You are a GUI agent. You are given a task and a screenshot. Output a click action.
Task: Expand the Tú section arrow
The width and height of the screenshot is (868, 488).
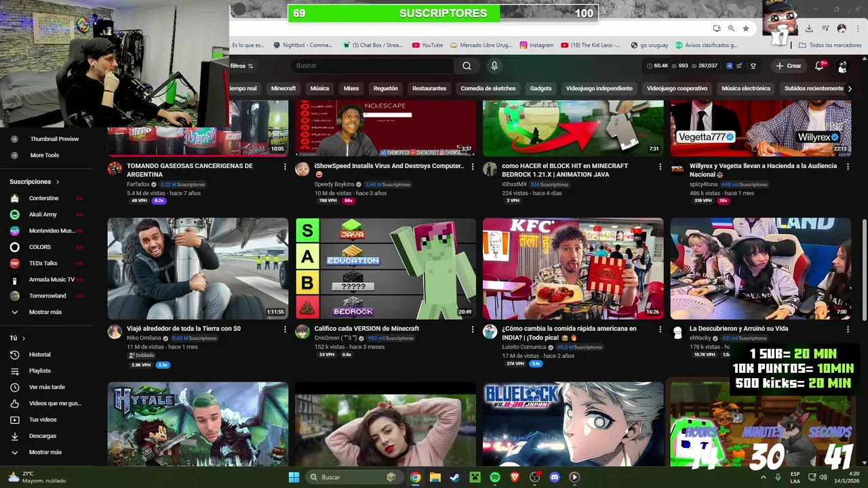pyautogui.click(x=24, y=338)
